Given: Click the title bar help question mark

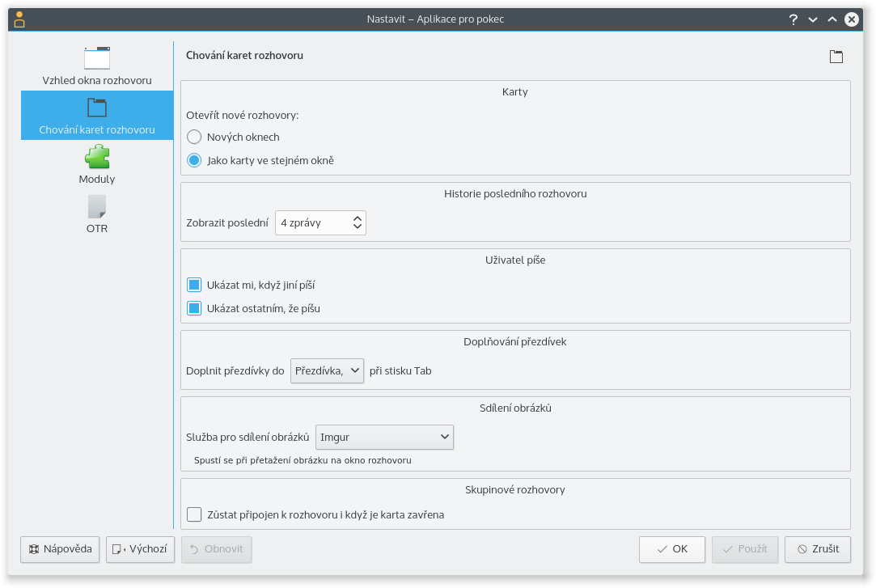Looking at the screenshot, I should (x=793, y=19).
